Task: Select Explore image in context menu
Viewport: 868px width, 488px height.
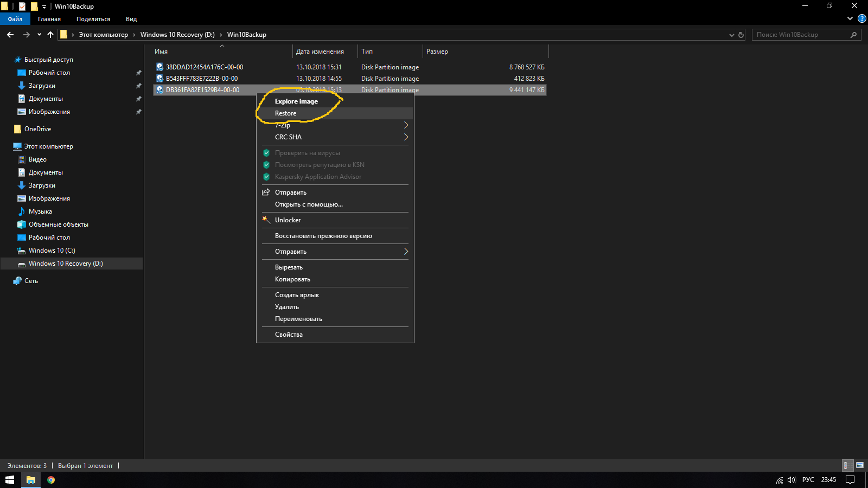Action: tap(296, 101)
